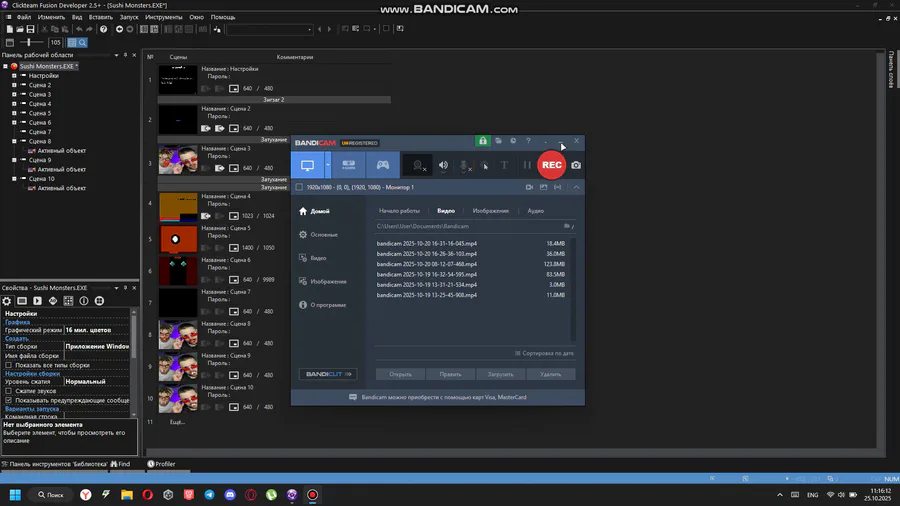The height and width of the screenshot is (506, 900).
Task: Click the Runtime options play tab in properties
Action: pos(37,301)
